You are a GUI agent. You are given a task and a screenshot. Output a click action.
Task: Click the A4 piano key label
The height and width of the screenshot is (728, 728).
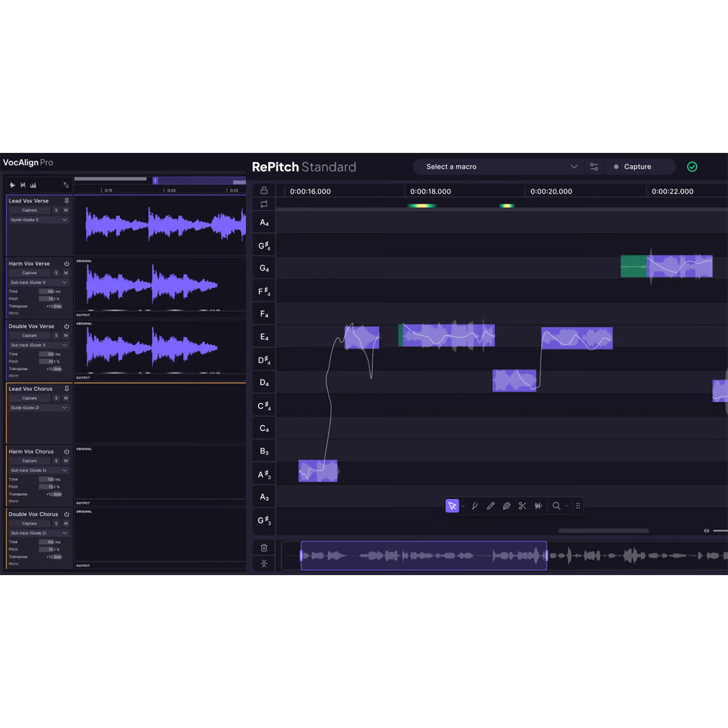pyautogui.click(x=264, y=223)
